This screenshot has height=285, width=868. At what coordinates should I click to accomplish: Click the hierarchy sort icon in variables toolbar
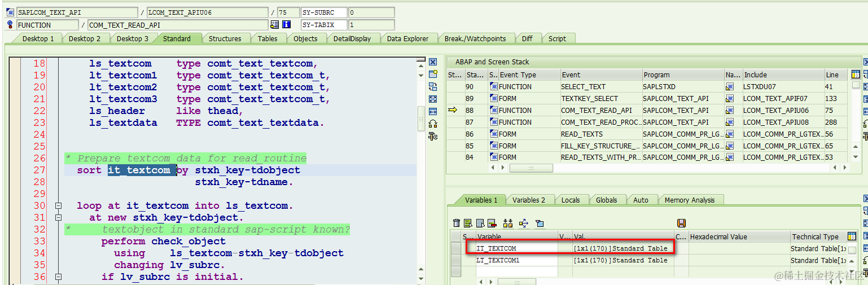(x=508, y=223)
